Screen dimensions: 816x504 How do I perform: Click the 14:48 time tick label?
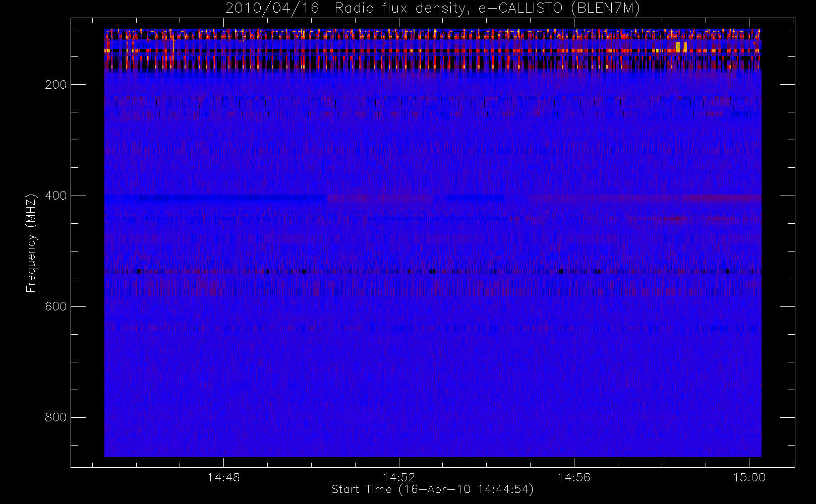pos(223,477)
